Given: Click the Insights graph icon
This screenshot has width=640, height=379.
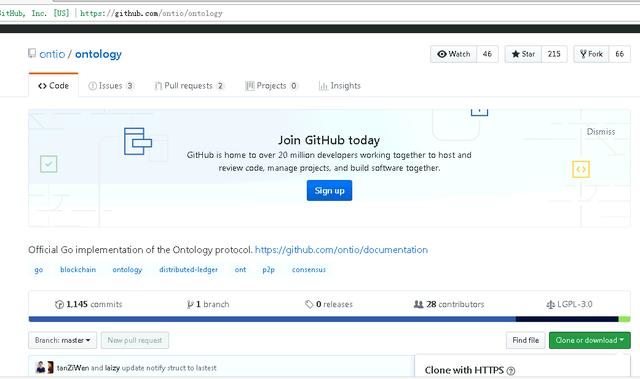Looking at the screenshot, I should (x=323, y=86).
